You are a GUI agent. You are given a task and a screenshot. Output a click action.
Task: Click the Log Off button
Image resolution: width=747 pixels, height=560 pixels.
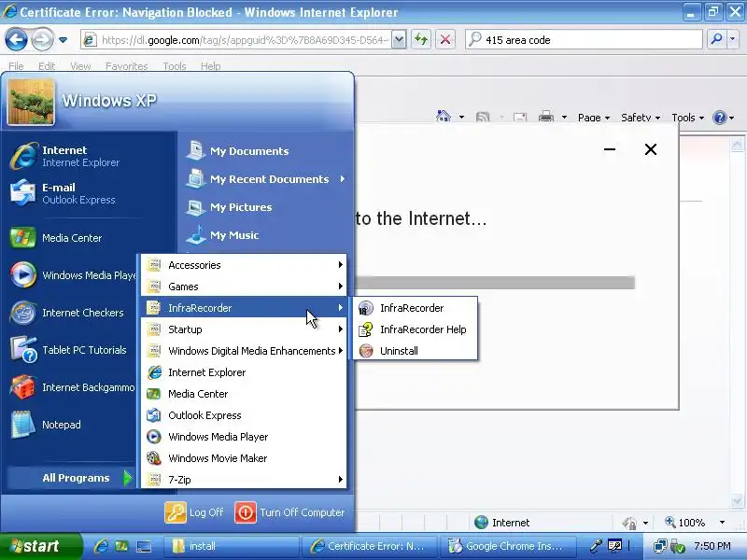point(194,512)
